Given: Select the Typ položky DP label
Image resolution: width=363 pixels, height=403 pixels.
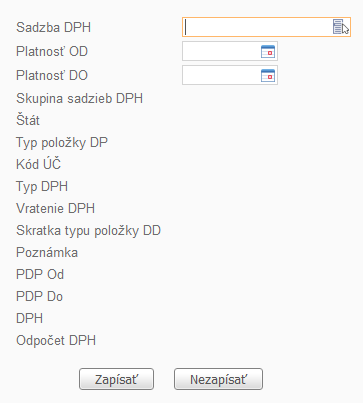Looking at the screenshot, I should pos(62,143).
